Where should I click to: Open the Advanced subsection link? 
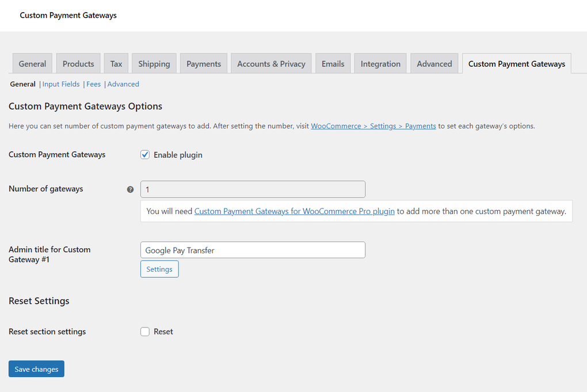coord(123,83)
